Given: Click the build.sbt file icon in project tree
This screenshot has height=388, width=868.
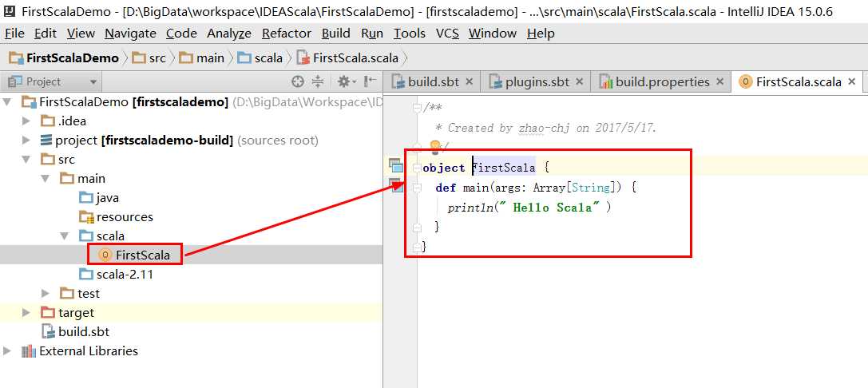Looking at the screenshot, I should tap(49, 332).
